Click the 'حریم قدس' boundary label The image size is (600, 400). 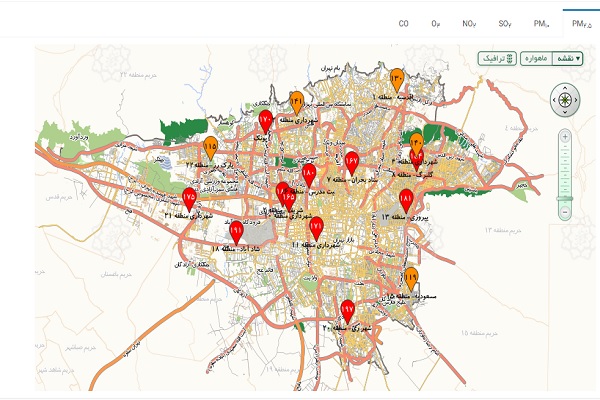coord(59,198)
